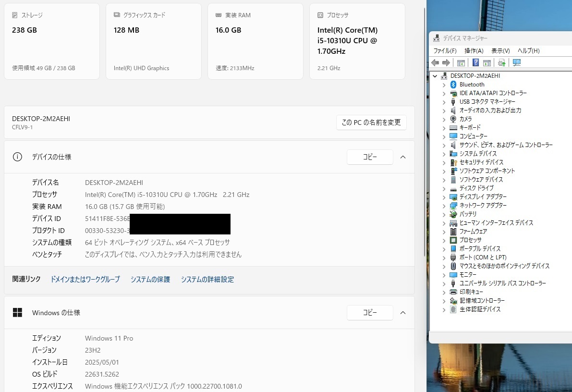The image size is (572, 392).
Task: Click the モニター display icon
Action: point(453,275)
